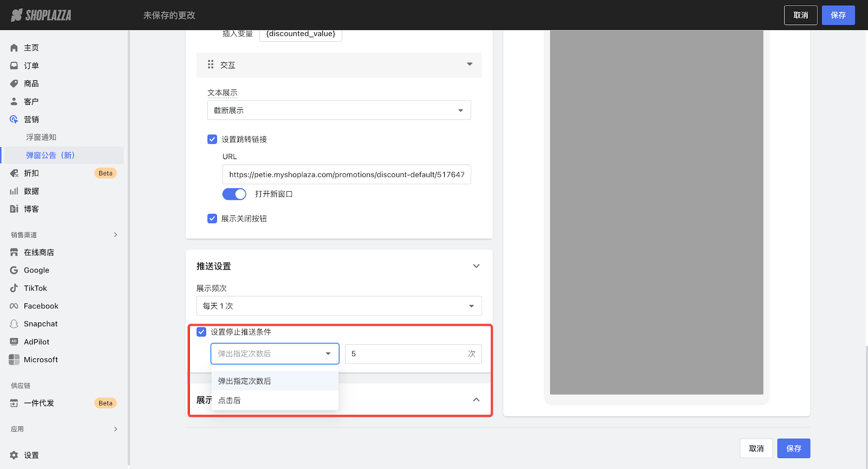
Task: Click the 数据 bar chart icon
Action: pos(14,191)
